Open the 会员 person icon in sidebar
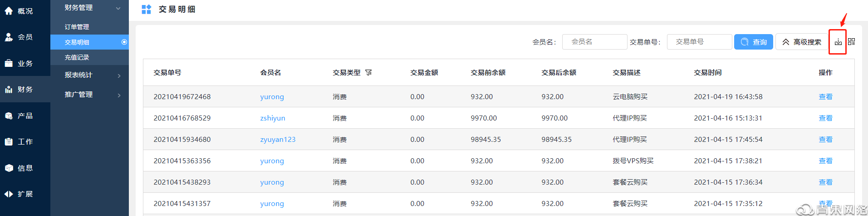This screenshot has width=868, height=216. pos(9,37)
